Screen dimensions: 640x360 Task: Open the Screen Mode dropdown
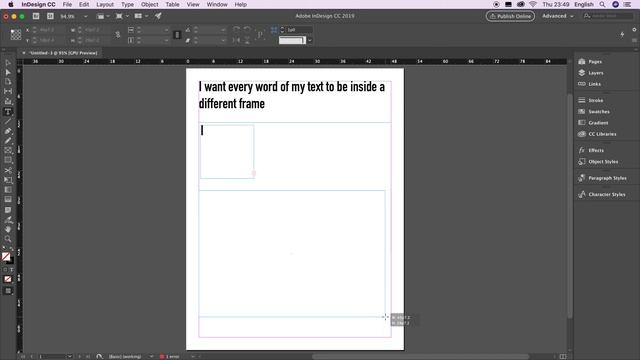(122, 16)
